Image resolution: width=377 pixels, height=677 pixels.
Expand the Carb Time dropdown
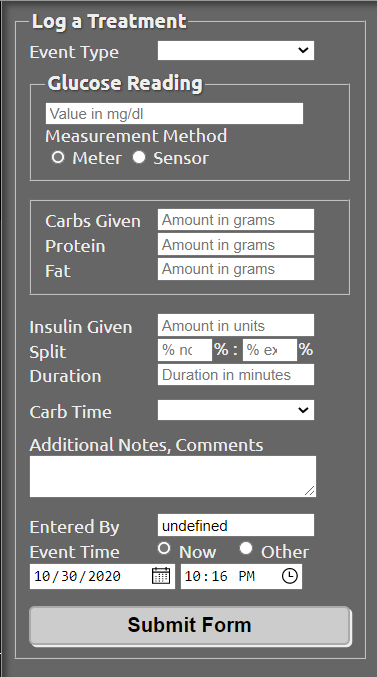(236, 410)
